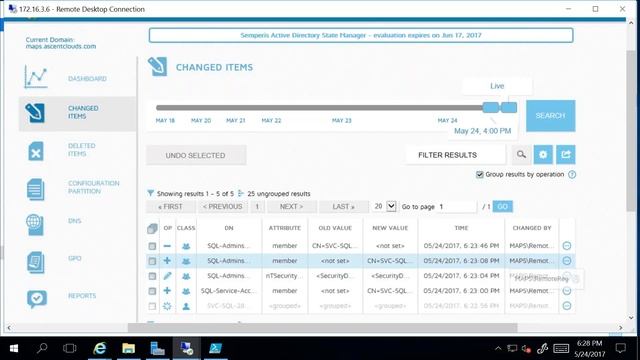This screenshot has height=360, width=640.
Task: Click the GO page button
Action: pos(502,207)
